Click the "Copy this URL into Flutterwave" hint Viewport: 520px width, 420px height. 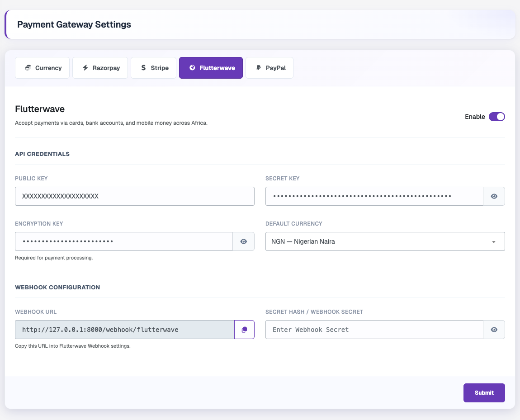pyautogui.click(x=73, y=346)
